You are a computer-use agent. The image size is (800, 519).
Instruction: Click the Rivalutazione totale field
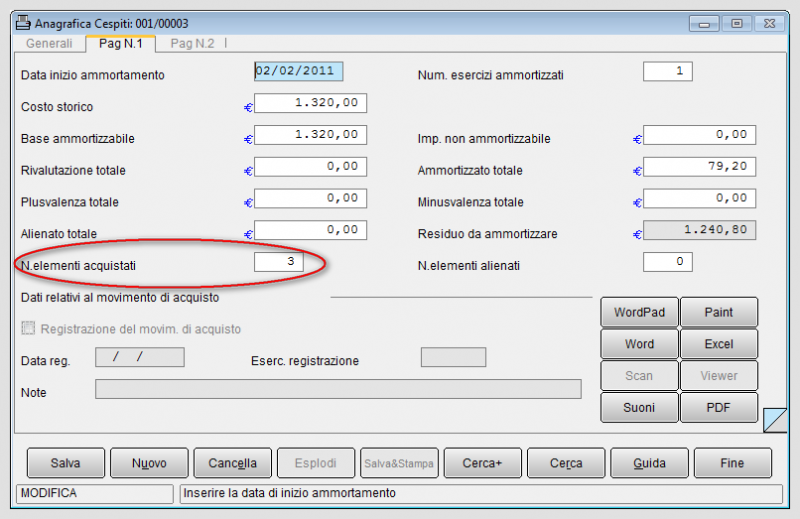click(x=310, y=166)
